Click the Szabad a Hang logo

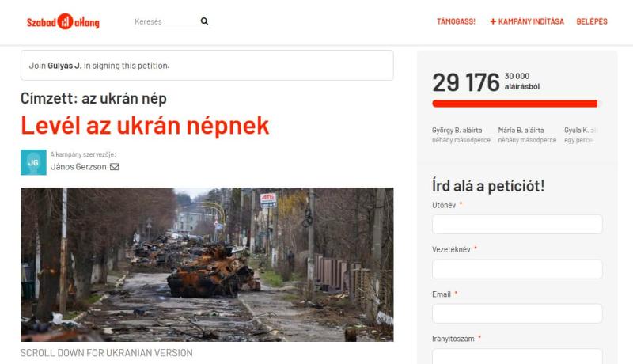63,22
